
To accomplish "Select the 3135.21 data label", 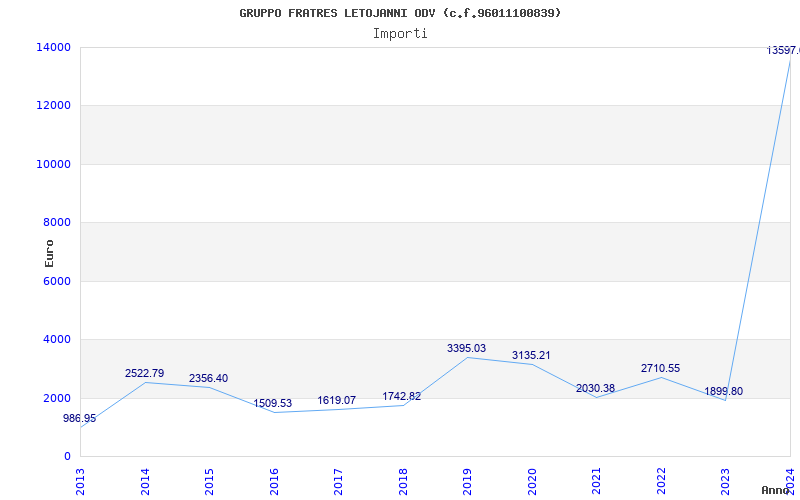I will (x=531, y=356).
